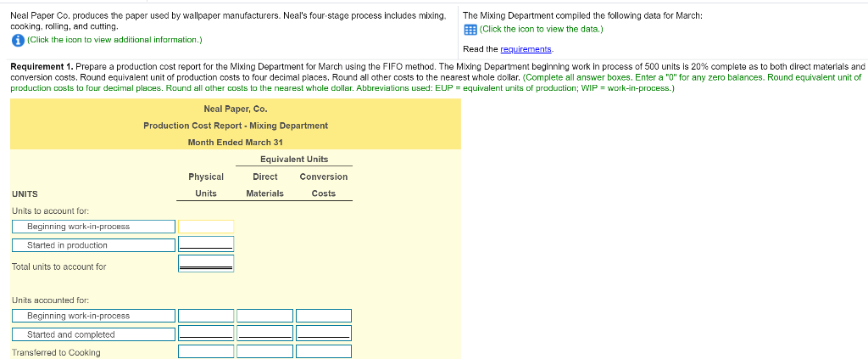Image resolution: width=868 pixels, height=359 pixels.
Task: Click direct materials field for accounted Beginning work-in-process
Action: [x=264, y=316]
